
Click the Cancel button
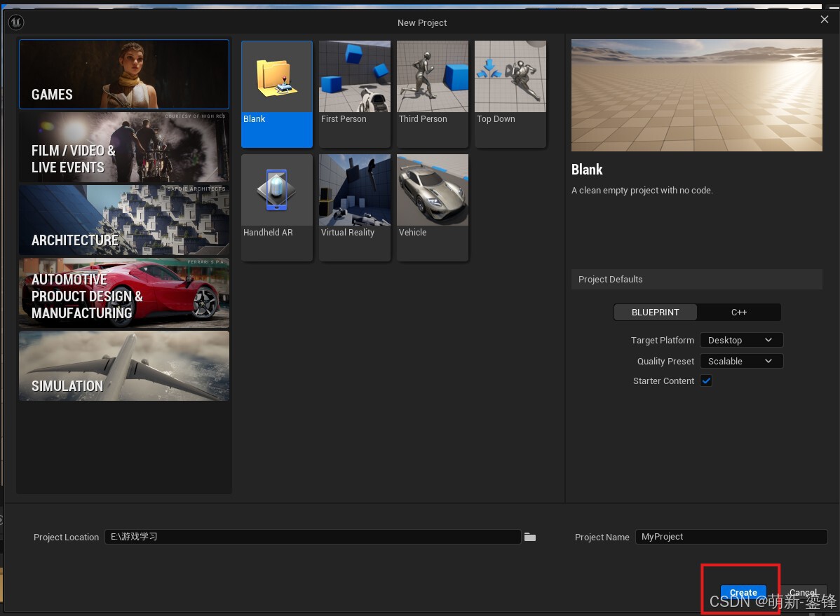(803, 592)
